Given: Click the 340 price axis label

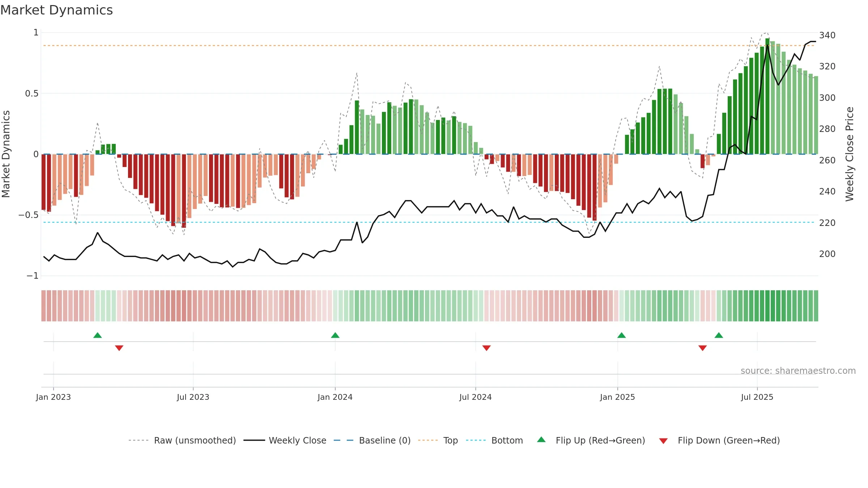Looking at the screenshot, I should 827,35.
